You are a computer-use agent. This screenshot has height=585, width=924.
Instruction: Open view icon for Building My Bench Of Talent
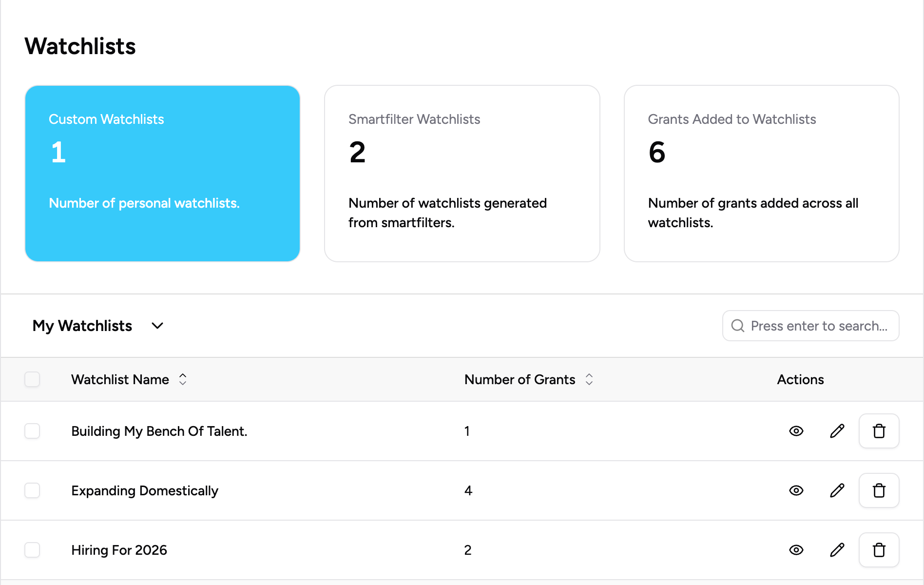[x=795, y=431]
